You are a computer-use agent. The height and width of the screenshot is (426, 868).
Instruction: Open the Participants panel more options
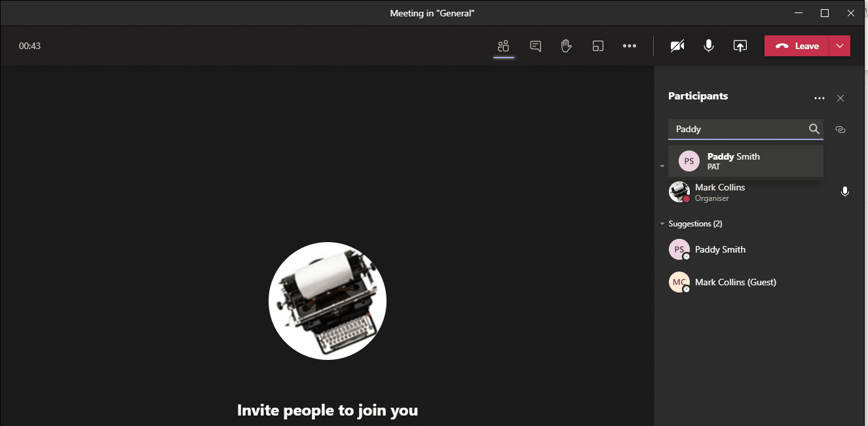[x=820, y=98]
